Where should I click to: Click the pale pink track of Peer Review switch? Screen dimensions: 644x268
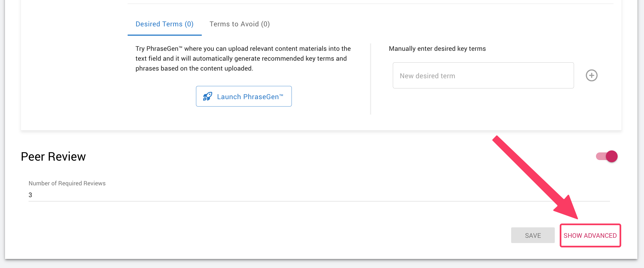point(601,157)
